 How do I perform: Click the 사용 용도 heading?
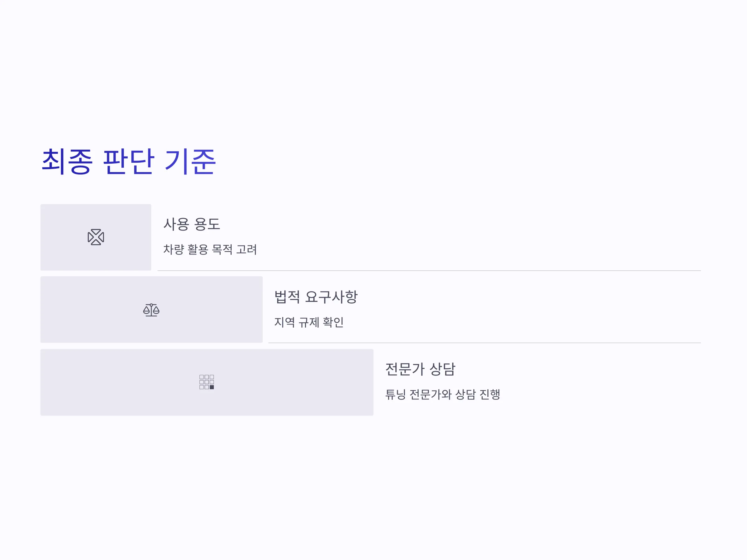click(x=192, y=224)
